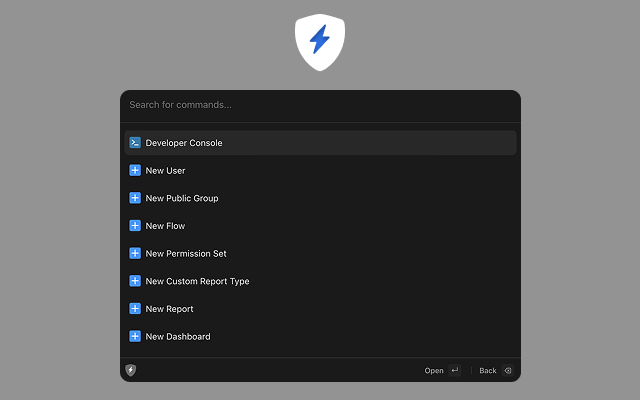Screen dimensions: 640x400
Task: Click the large shield lightning logo
Action: click(320, 42)
